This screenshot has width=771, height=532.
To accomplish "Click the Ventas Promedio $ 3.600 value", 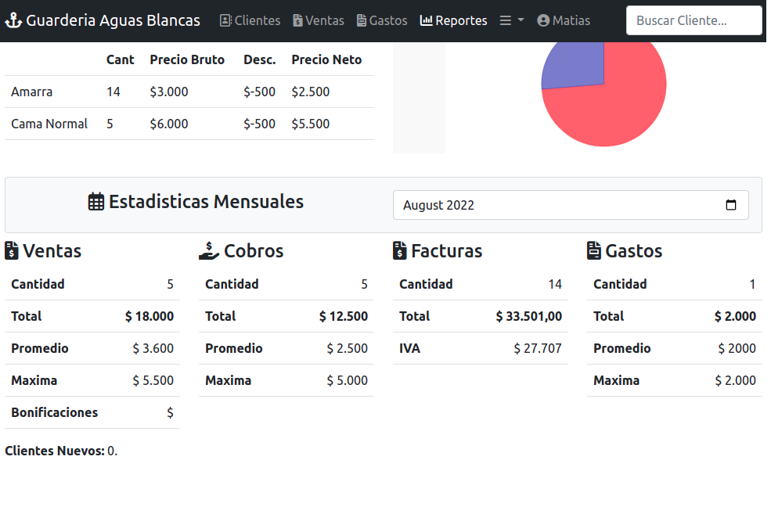I will coord(153,348).
